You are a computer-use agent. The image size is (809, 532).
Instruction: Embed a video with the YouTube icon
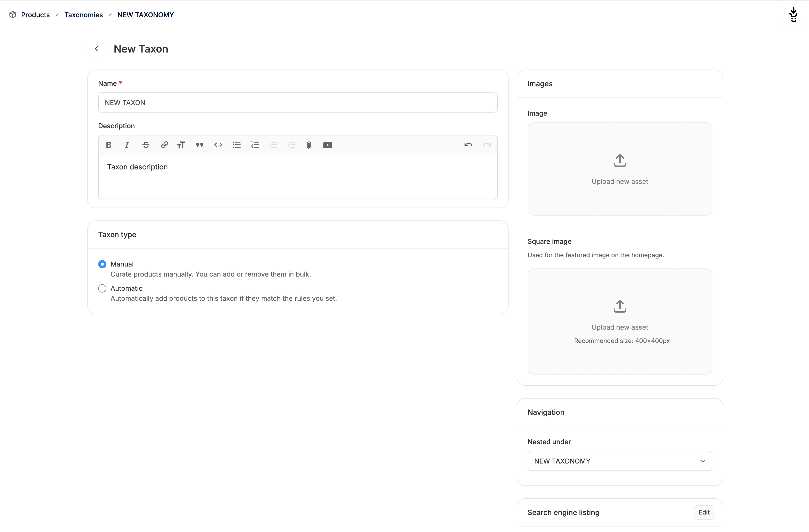pyautogui.click(x=327, y=145)
